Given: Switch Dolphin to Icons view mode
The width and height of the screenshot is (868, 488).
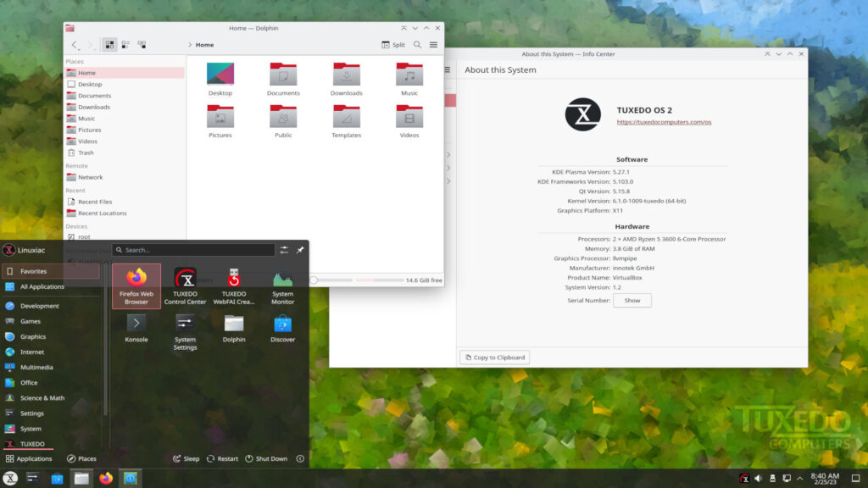Looking at the screenshot, I should (x=109, y=45).
